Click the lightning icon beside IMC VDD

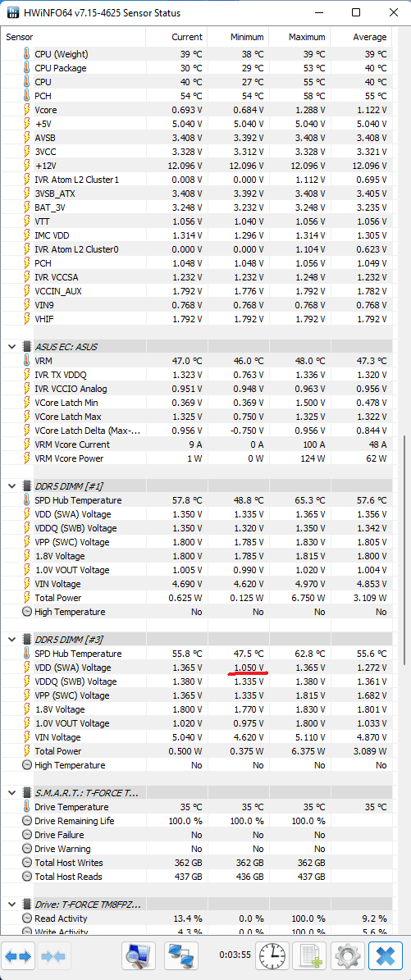click(x=27, y=235)
